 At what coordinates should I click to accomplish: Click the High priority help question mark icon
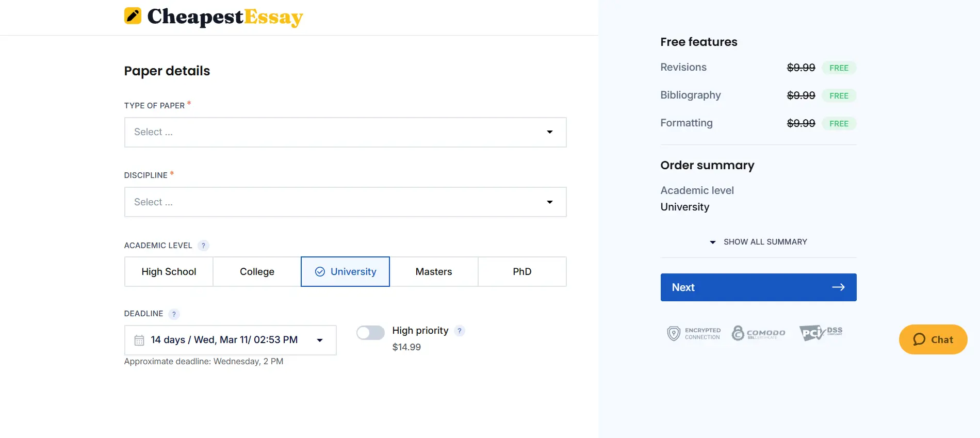click(460, 331)
